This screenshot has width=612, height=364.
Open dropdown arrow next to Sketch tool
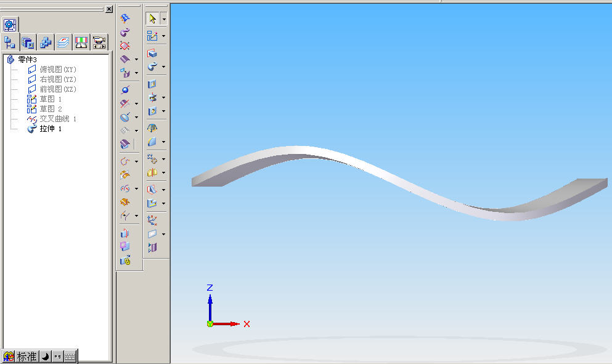coord(163,36)
